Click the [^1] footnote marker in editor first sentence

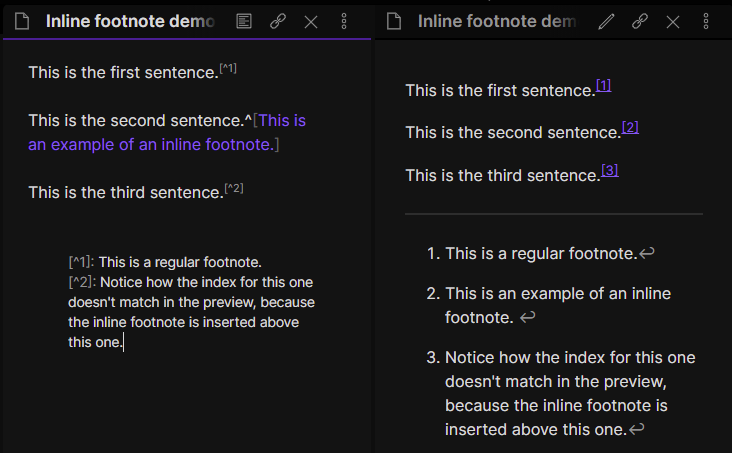[228, 69]
